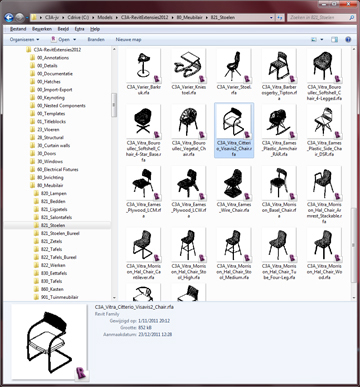Click the search magnifier icon
The image size is (360, 387).
351,17
